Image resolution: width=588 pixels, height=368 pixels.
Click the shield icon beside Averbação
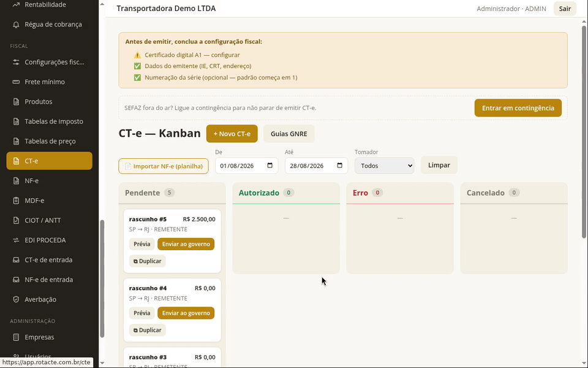(16, 299)
